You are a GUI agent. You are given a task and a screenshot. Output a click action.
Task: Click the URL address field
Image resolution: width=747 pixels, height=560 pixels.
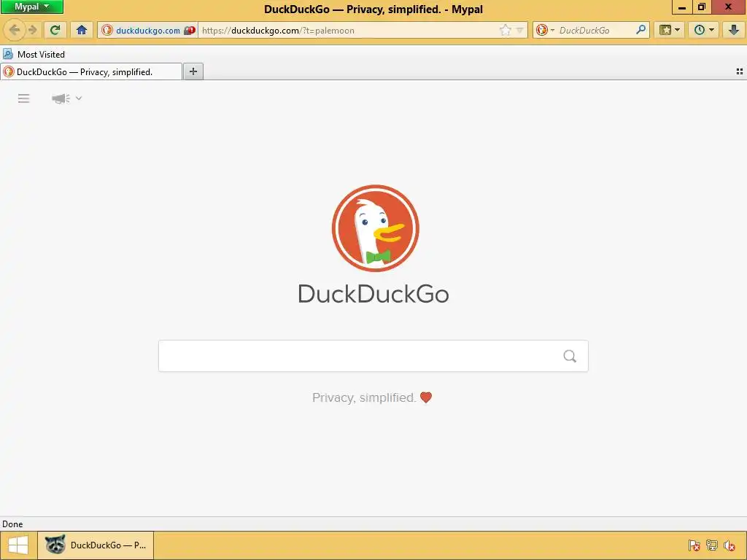pos(348,31)
